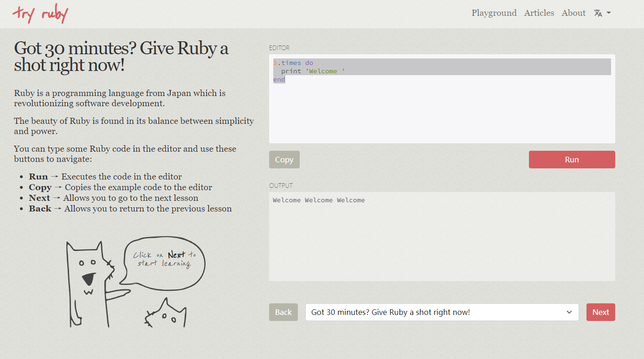
Task: Click the bullet 'Run → Executes the code'
Action: pyautogui.click(x=105, y=177)
